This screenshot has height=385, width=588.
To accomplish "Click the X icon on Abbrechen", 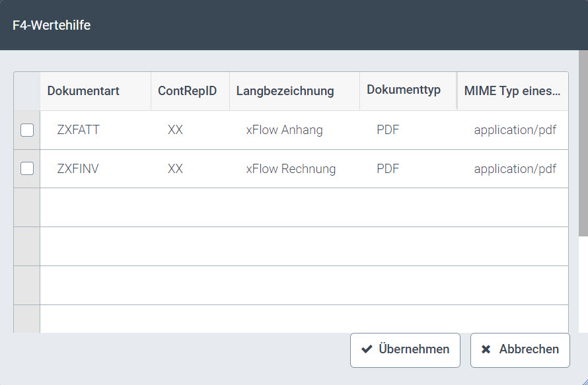I will [486, 350].
